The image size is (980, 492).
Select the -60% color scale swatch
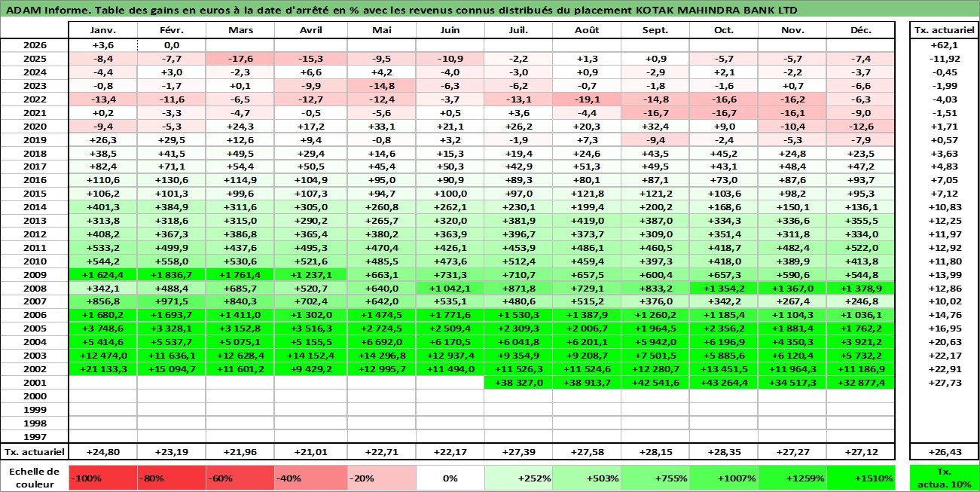pyautogui.click(x=240, y=478)
